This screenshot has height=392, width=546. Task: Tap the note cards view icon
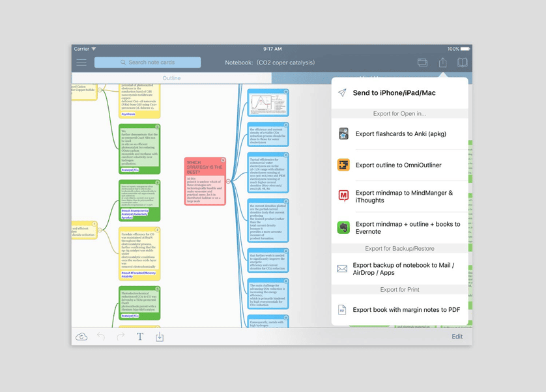click(422, 63)
